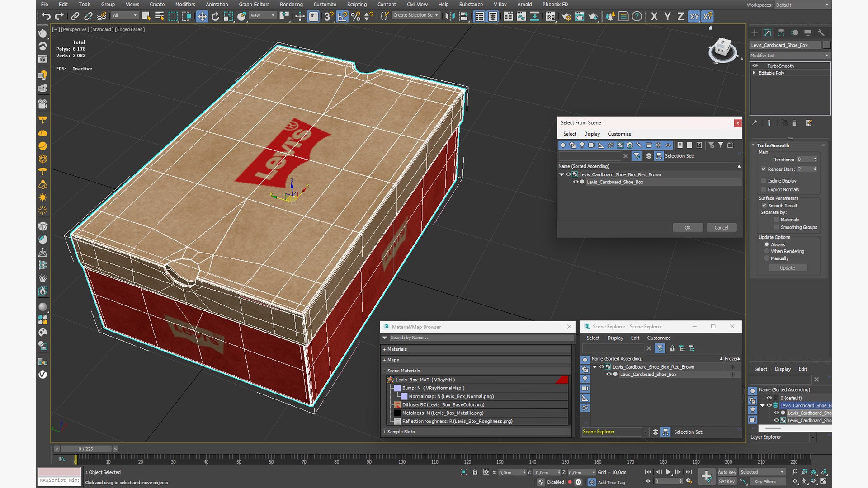This screenshot has height=488, width=868.
Task: Toggle TurboSmooth modifier eye visibility
Action: [755, 66]
